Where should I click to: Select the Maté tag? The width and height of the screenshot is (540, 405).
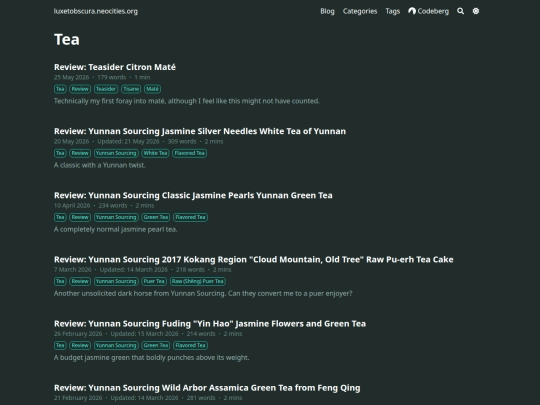pyautogui.click(x=152, y=89)
